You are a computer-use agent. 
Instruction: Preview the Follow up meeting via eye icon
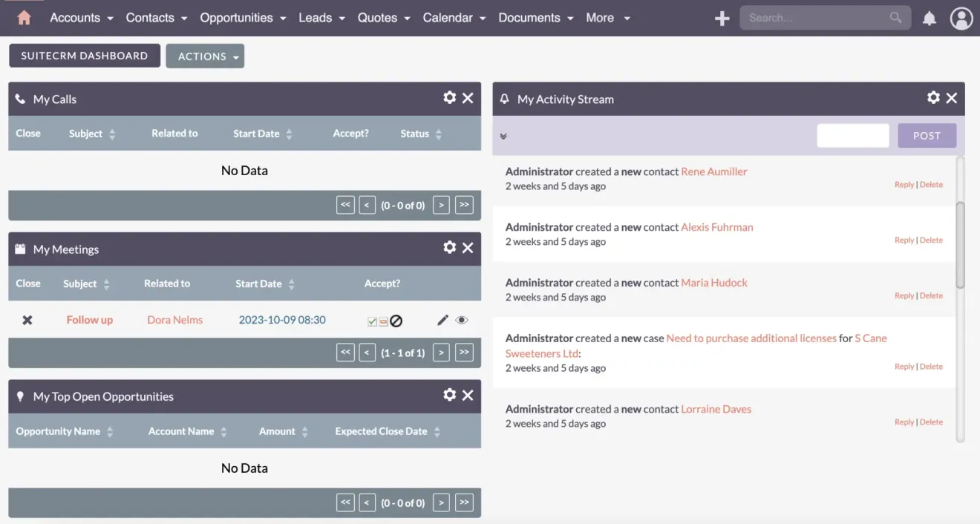(461, 320)
